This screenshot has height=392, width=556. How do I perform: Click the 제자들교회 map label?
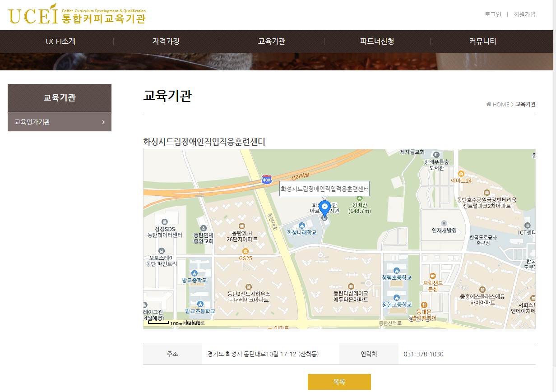click(x=412, y=152)
